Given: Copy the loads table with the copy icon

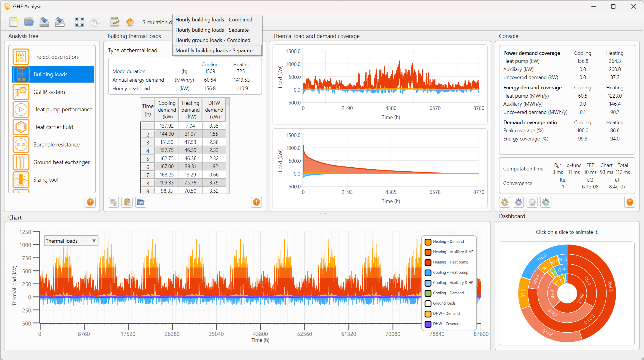Looking at the screenshot, I should [x=113, y=202].
